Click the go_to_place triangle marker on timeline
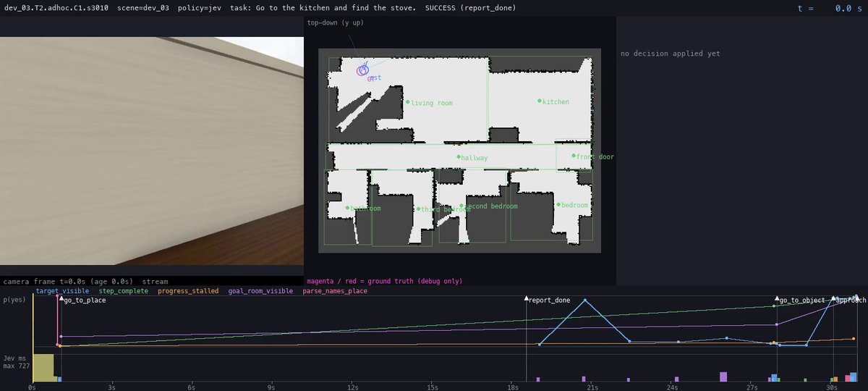 pyautogui.click(x=61, y=298)
